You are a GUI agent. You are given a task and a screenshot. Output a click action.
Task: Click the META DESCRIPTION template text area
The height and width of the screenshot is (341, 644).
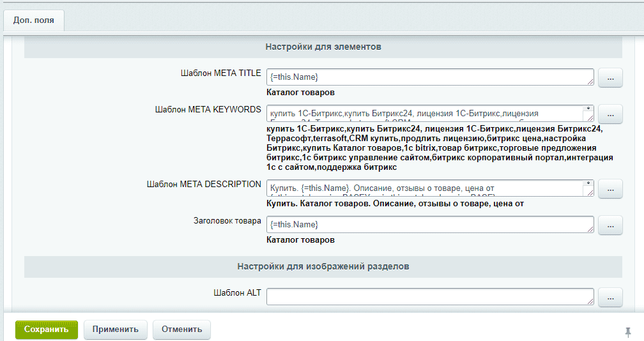(x=430, y=188)
